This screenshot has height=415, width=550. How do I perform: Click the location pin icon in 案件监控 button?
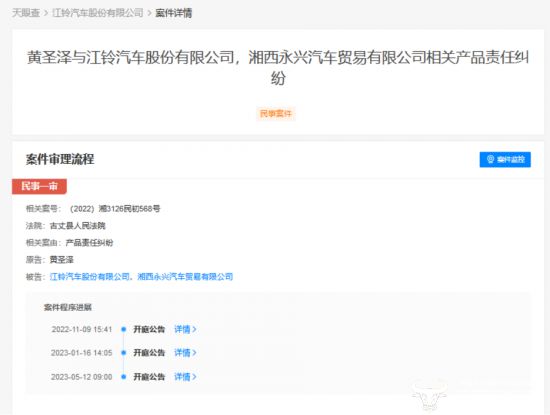pyautogui.click(x=490, y=159)
